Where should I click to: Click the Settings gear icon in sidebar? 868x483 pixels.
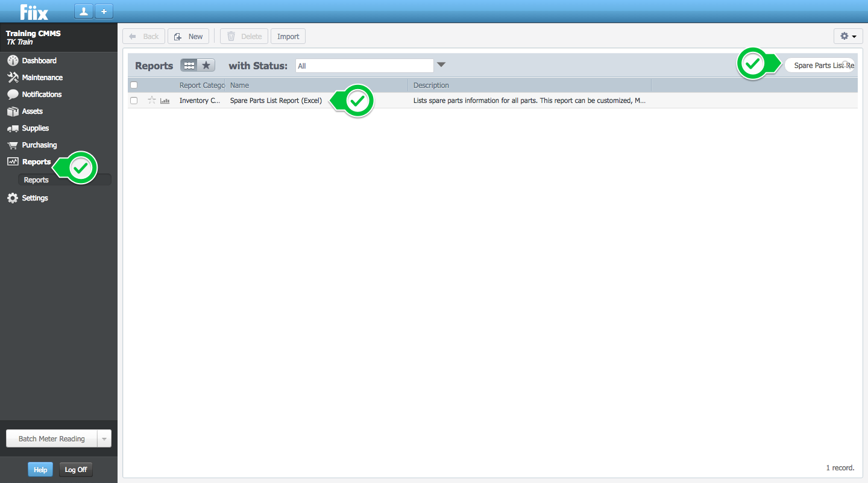pos(13,198)
